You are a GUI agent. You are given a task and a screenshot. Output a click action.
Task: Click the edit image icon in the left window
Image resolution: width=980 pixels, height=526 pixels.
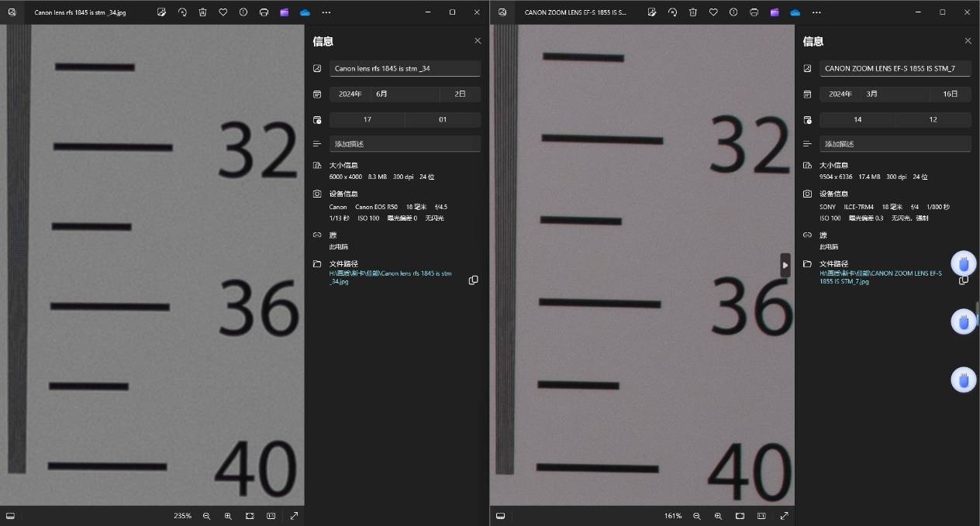[x=161, y=12]
